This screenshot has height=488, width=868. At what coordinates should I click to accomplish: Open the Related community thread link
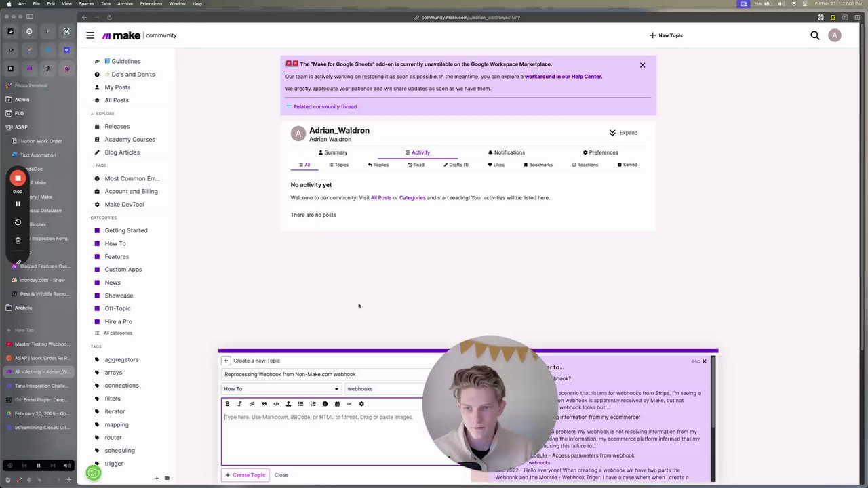[325, 106]
